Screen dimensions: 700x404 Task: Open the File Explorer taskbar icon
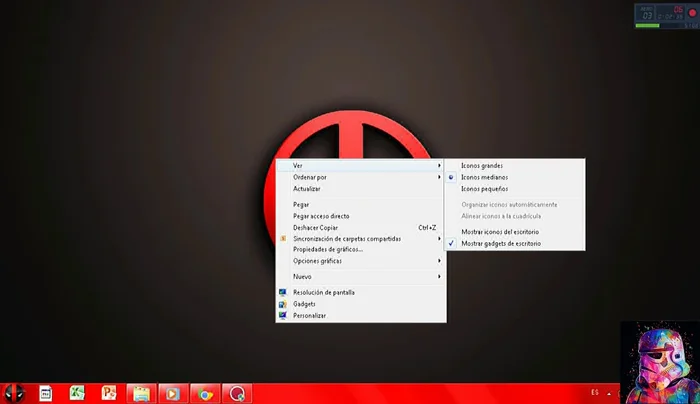pos(140,393)
